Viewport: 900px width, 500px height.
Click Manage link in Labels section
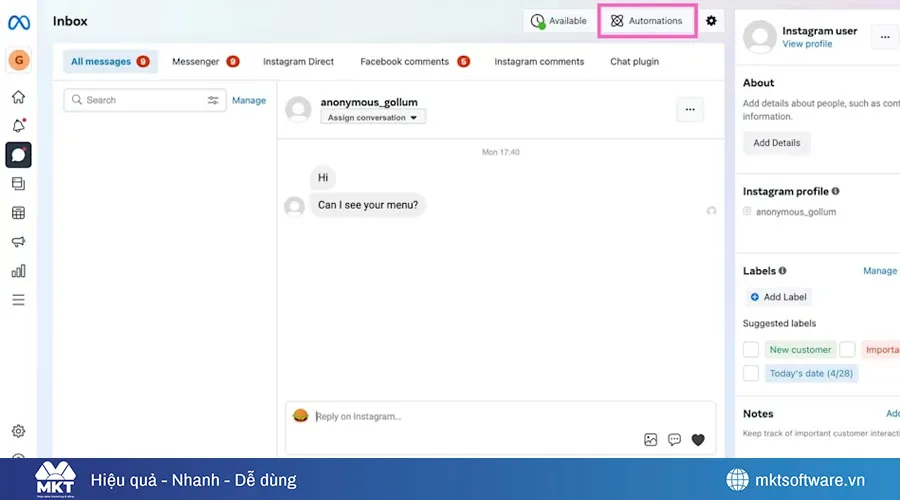[x=879, y=270]
